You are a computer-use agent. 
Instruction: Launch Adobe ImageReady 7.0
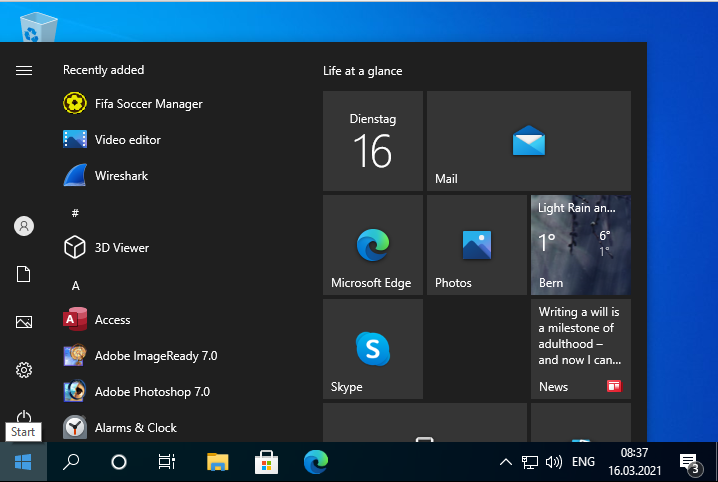point(155,356)
